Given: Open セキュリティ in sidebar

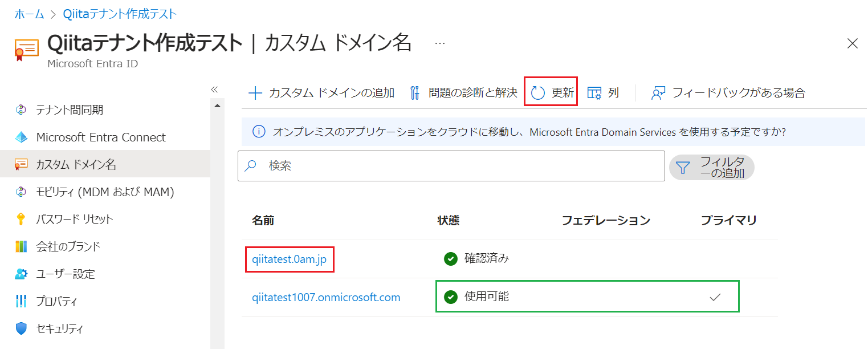Looking at the screenshot, I should click(x=105, y=329).
